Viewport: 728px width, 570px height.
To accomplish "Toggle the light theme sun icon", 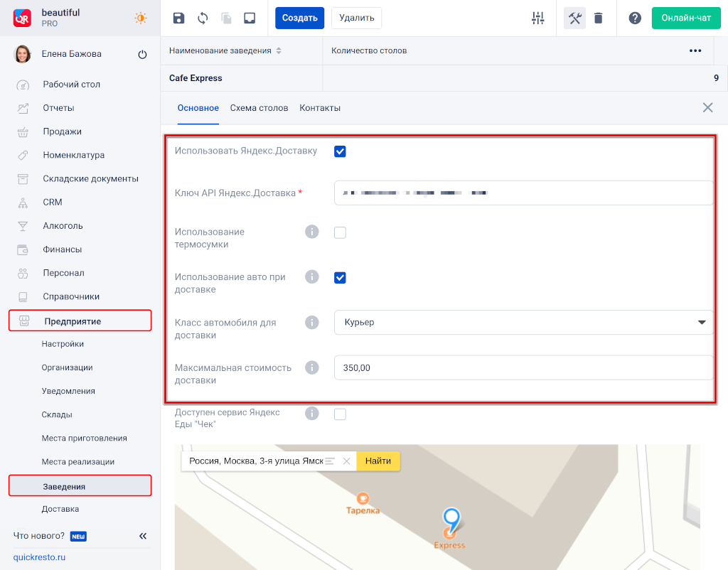I will (140, 18).
